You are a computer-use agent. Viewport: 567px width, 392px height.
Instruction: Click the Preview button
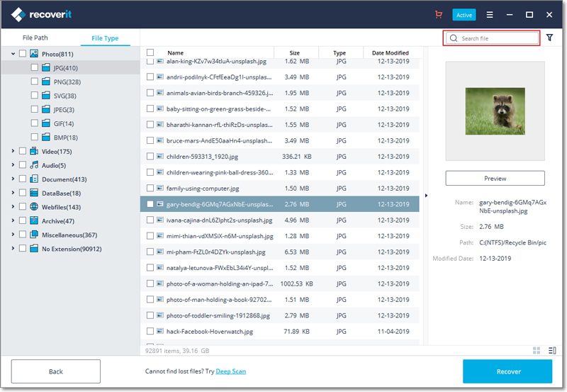point(495,179)
